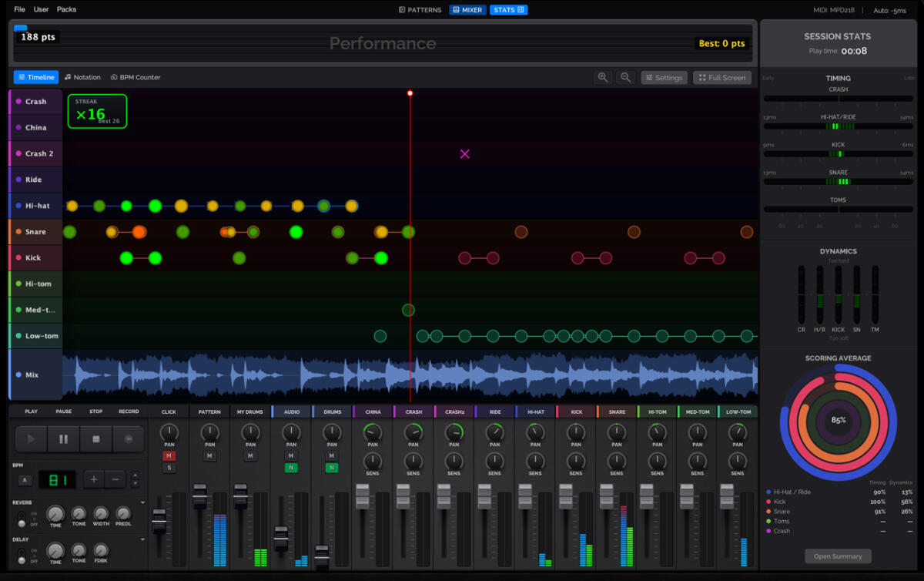Click the pink X miss marker on Crash 2
This screenshot has height=581, width=924.
pos(465,154)
